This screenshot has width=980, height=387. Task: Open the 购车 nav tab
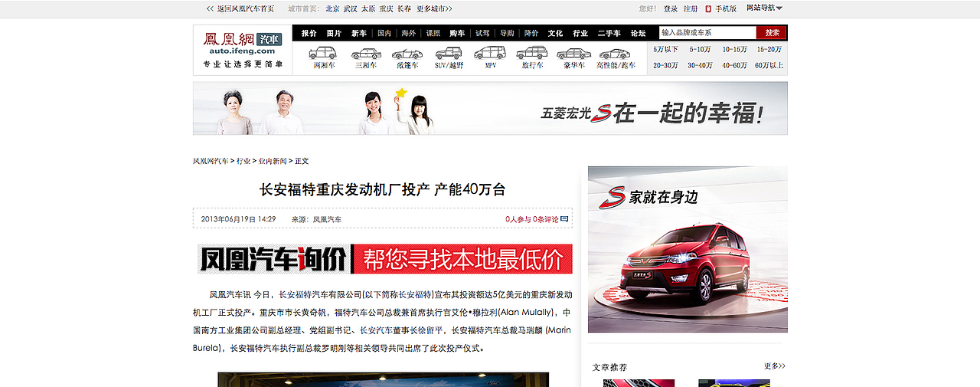[x=457, y=33]
